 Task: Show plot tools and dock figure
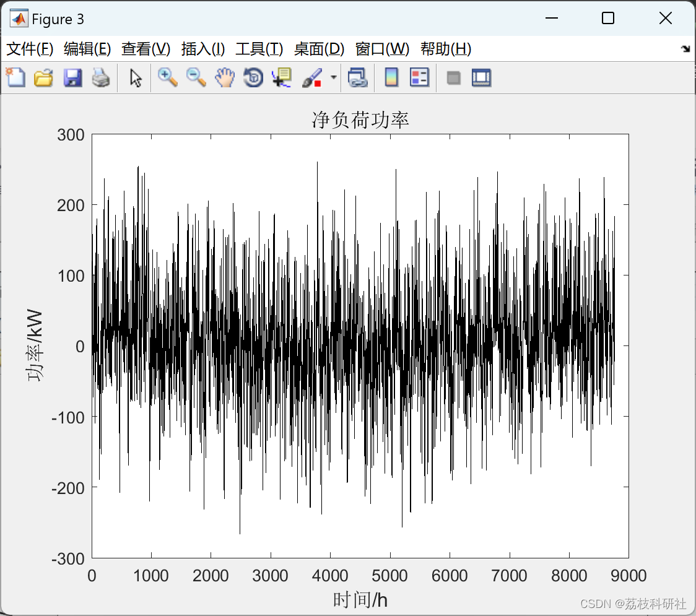481,77
